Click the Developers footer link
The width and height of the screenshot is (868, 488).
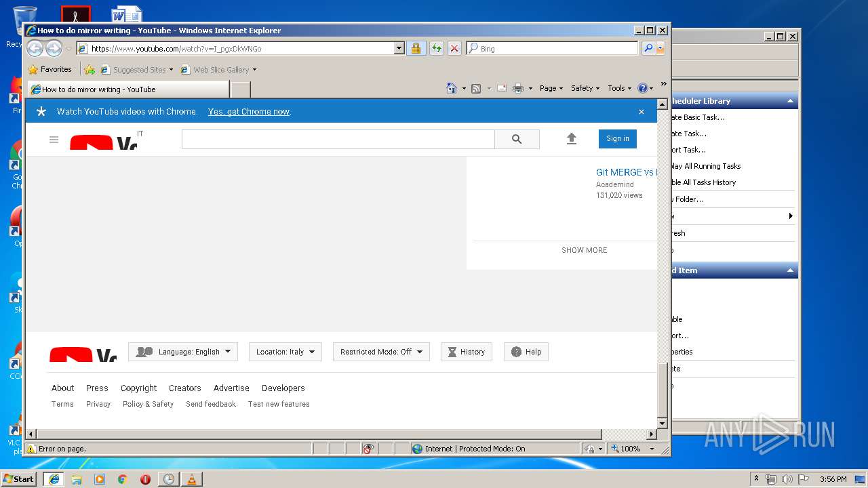[283, 388]
